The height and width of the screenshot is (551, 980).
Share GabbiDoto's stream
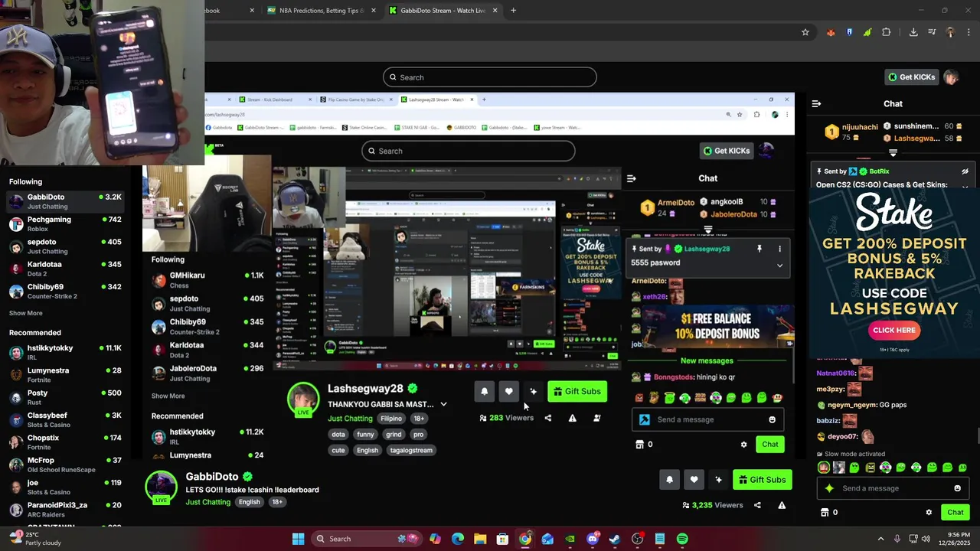[x=757, y=505]
